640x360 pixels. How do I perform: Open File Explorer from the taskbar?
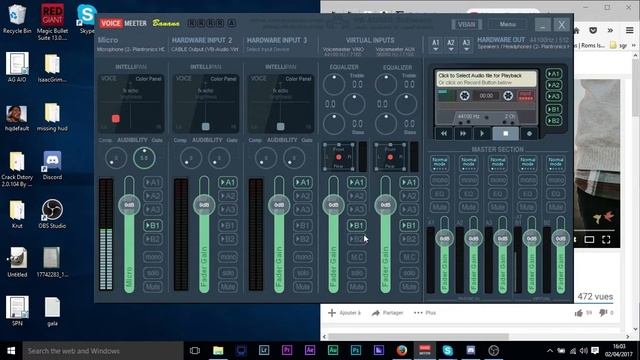(x=218, y=351)
